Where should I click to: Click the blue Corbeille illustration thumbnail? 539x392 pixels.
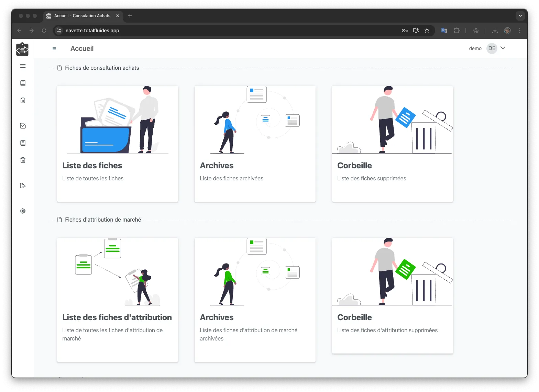[x=392, y=120]
